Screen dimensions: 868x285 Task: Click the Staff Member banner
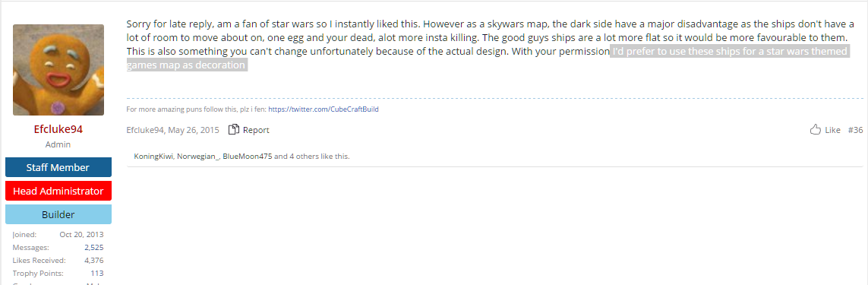coord(58,167)
